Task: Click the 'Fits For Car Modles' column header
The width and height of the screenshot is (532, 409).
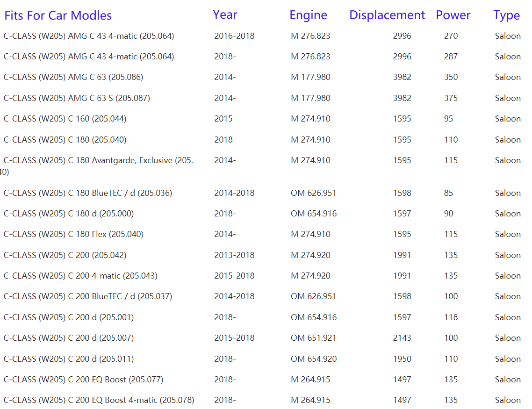Action: point(58,15)
